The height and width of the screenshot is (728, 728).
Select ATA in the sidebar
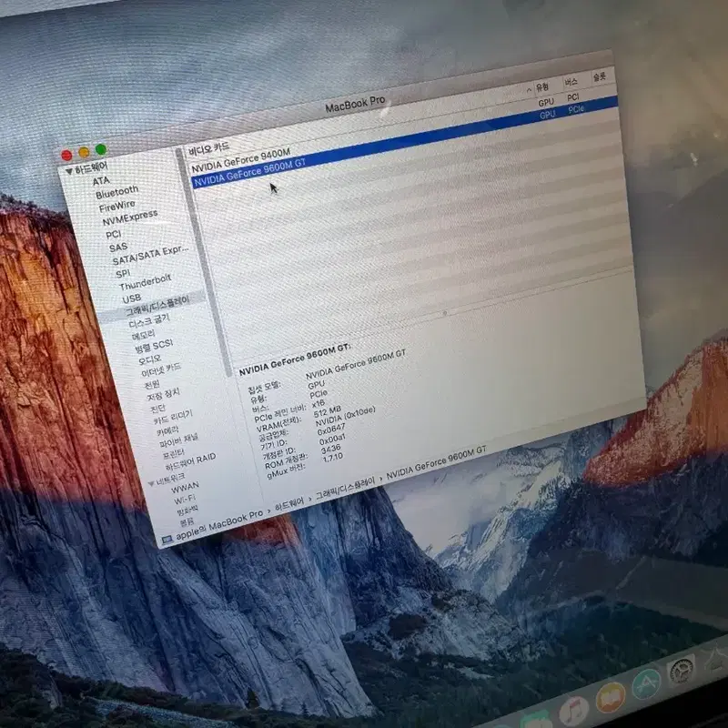(x=101, y=181)
